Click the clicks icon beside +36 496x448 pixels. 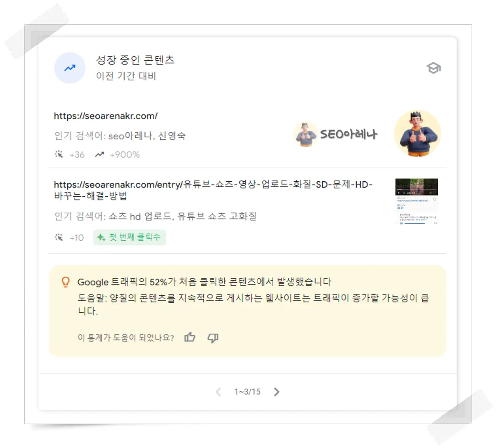[x=59, y=154]
